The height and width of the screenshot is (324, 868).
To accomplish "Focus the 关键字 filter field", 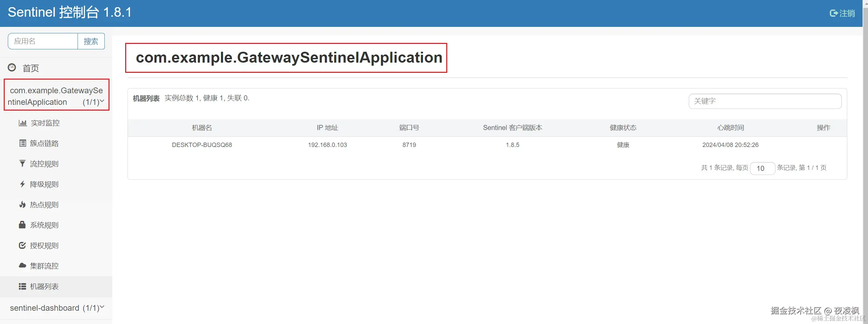I will tap(765, 101).
